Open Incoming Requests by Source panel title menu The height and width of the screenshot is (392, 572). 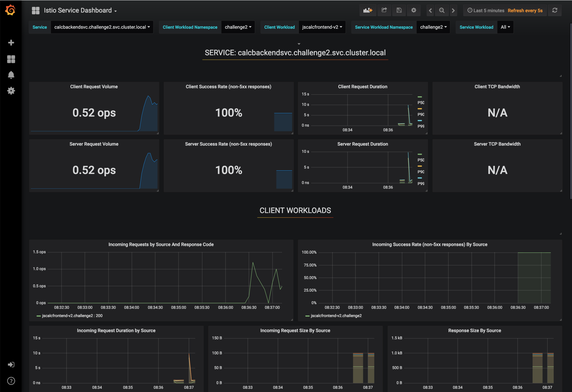tap(161, 244)
